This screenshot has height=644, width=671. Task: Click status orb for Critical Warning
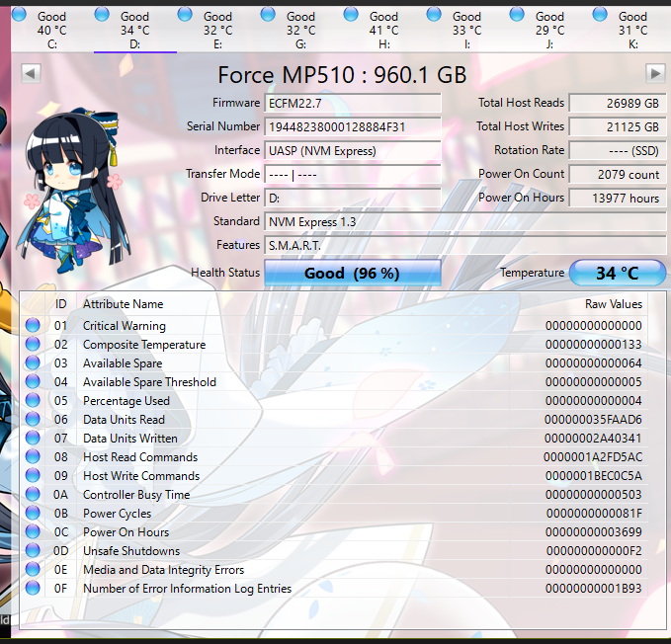click(x=33, y=325)
